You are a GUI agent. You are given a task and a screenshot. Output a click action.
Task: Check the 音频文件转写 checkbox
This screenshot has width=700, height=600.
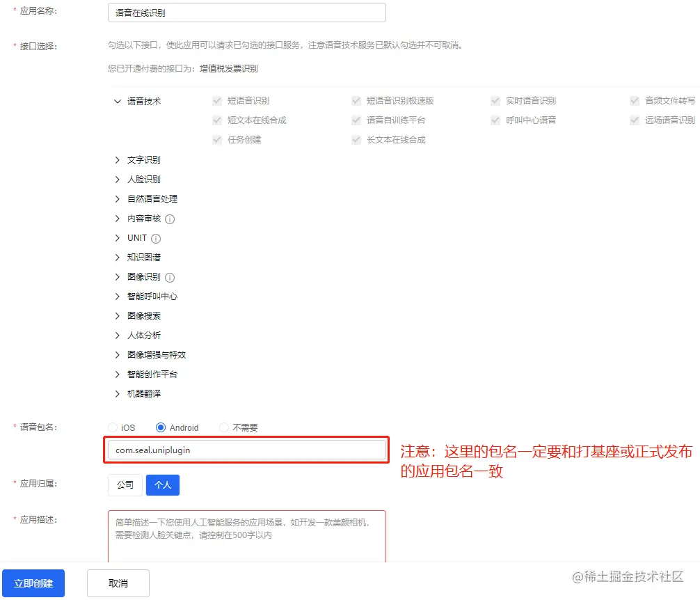(x=634, y=100)
